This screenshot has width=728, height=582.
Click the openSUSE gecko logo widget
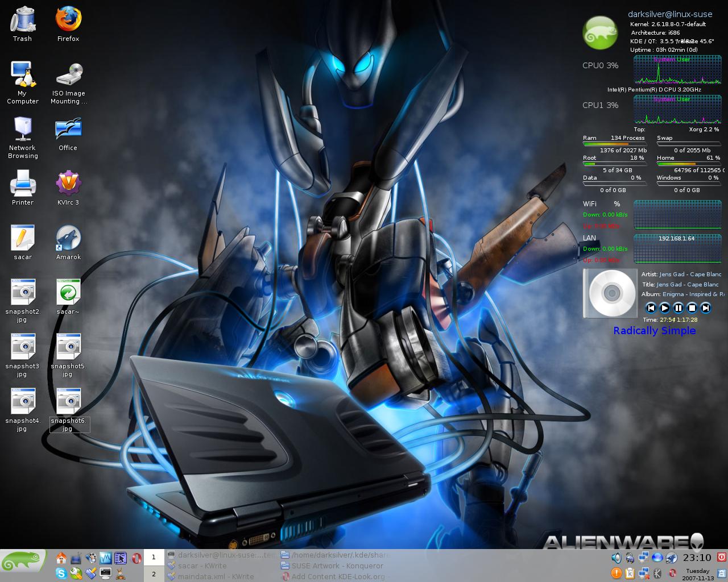click(600, 32)
